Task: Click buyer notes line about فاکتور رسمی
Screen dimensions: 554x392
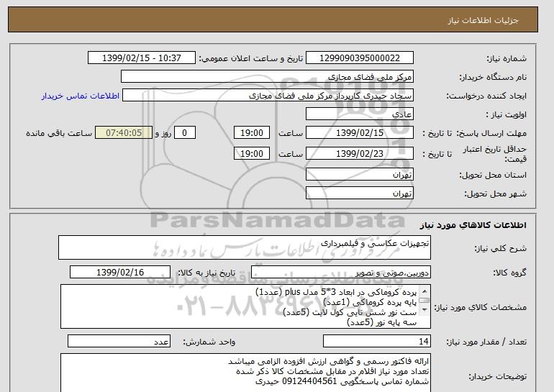Action: (329, 361)
